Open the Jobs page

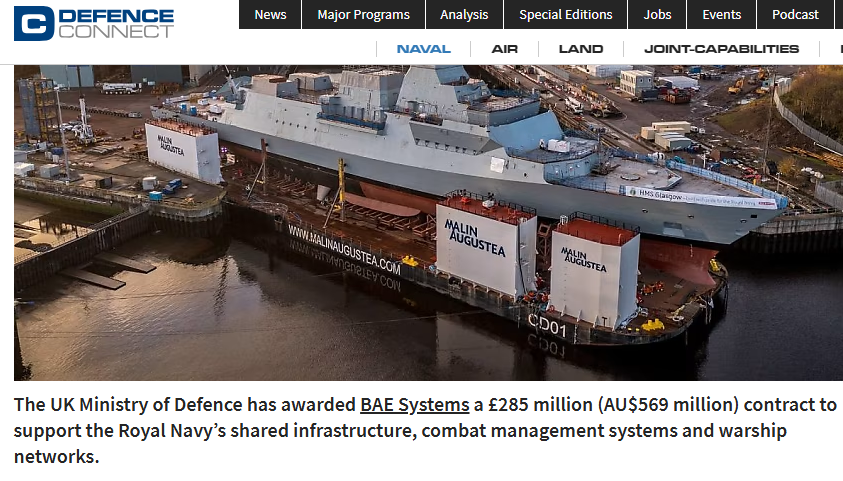click(657, 15)
